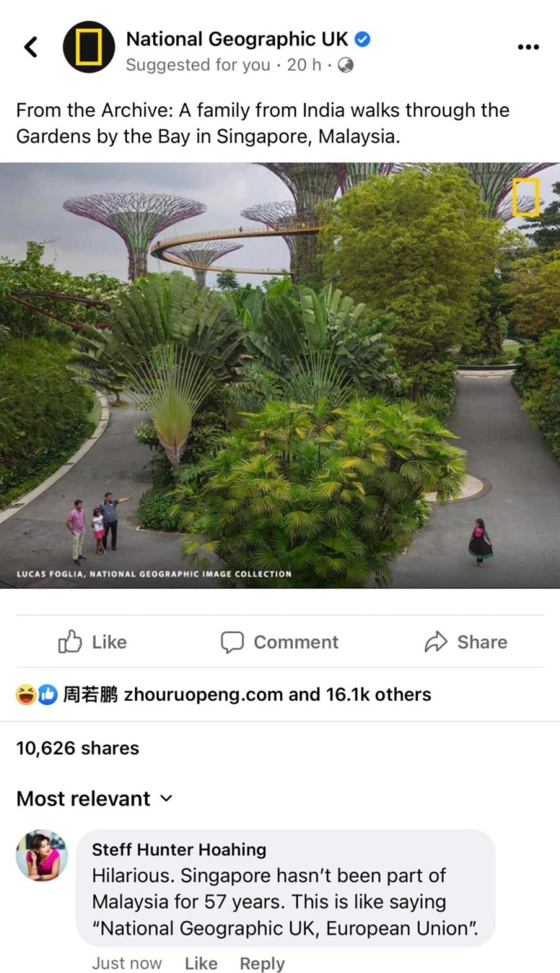Open the three-dot post options menu

coord(528,47)
